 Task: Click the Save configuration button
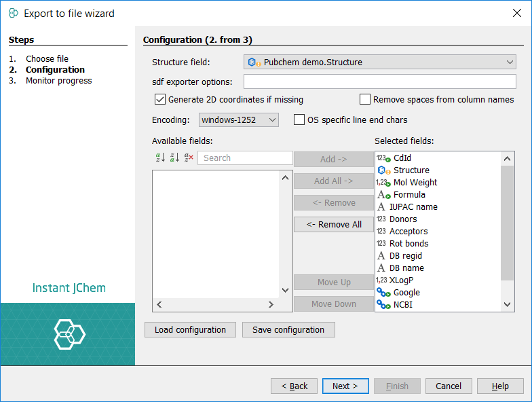coord(288,330)
